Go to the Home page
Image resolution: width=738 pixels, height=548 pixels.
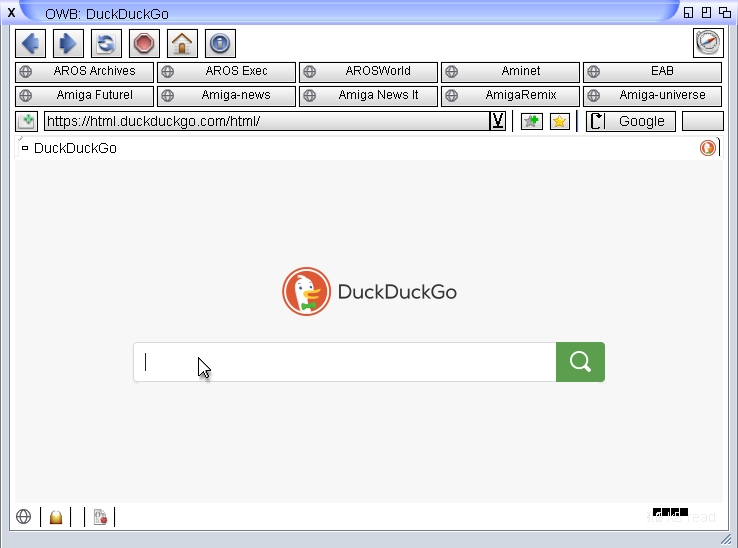coord(182,44)
